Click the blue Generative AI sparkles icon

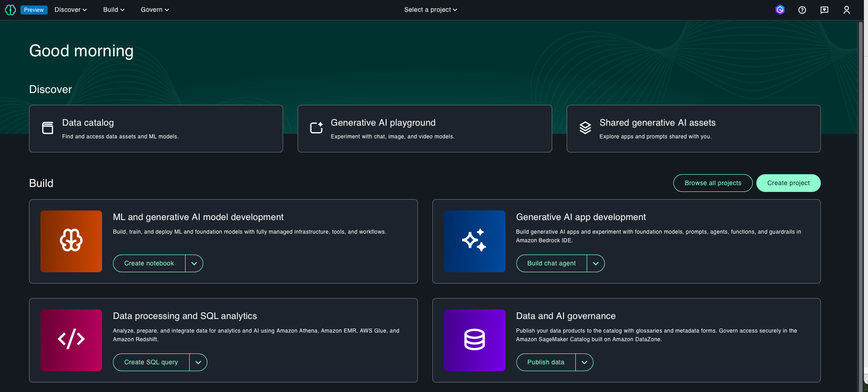click(x=474, y=241)
